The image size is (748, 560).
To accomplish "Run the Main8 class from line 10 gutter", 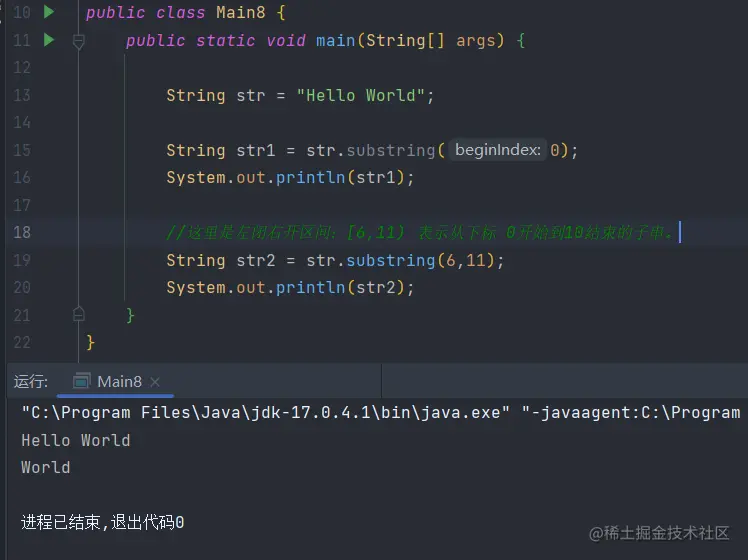I will tap(49, 12).
